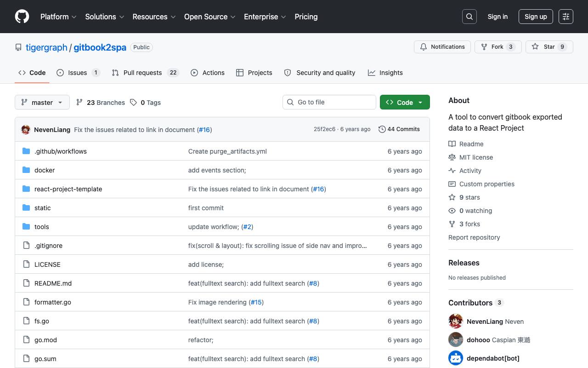Image resolution: width=588 pixels, height=368 pixels.
Task: Expand the Open Source menu
Action: pyautogui.click(x=210, y=17)
